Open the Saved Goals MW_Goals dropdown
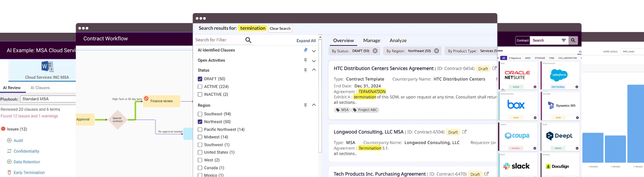644x177 pixels. 632,51
